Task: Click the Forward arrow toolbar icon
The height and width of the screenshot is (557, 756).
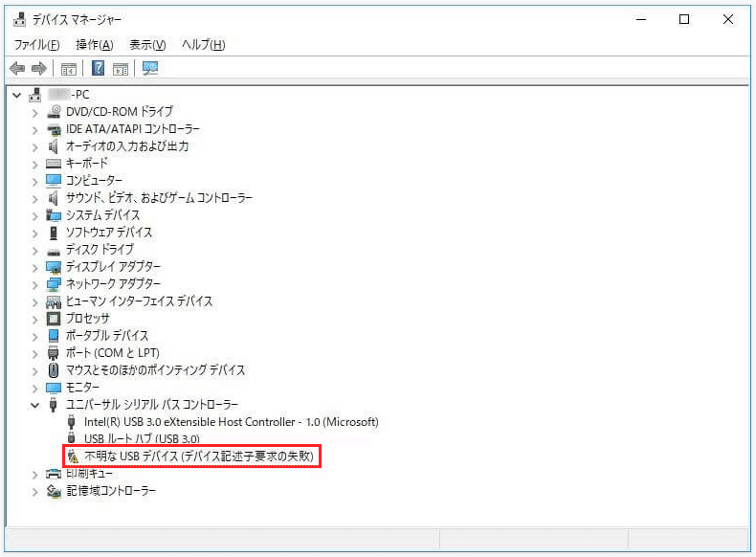Action: click(x=39, y=69)
